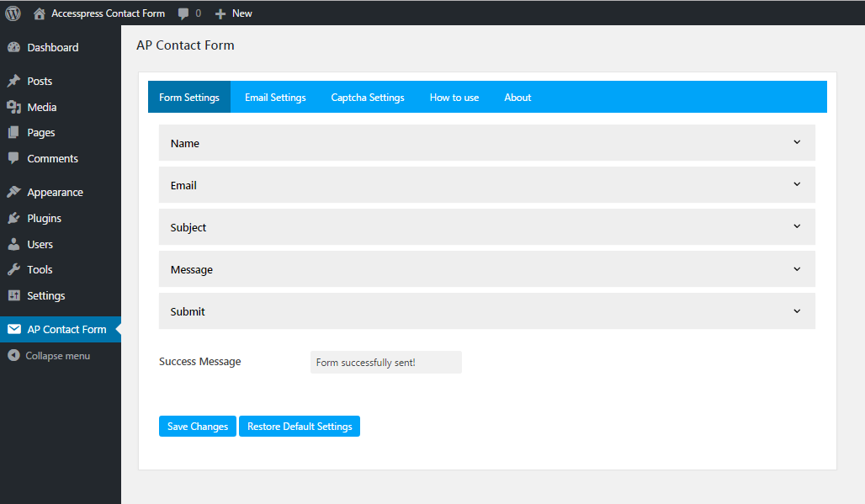Expand the Submit field chevron

(797, 311)
